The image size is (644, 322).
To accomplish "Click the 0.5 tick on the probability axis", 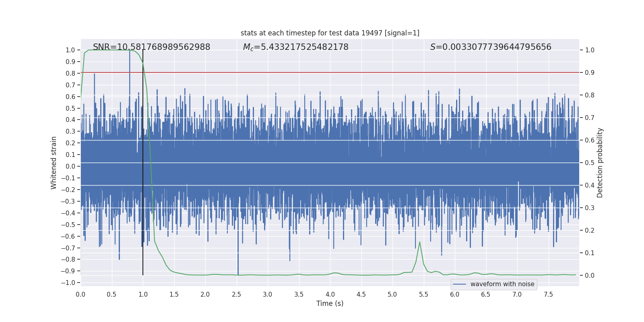I will point(590,163).
